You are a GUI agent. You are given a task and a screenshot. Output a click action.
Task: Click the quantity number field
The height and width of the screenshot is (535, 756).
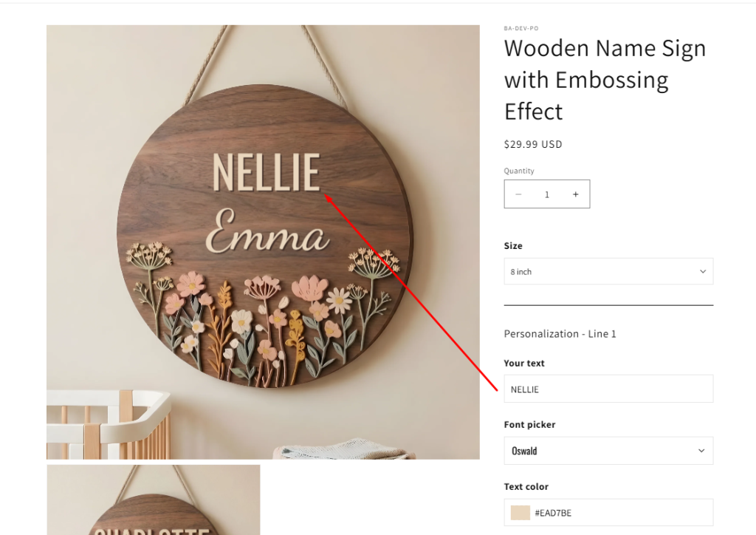click(x=547, y=194)
